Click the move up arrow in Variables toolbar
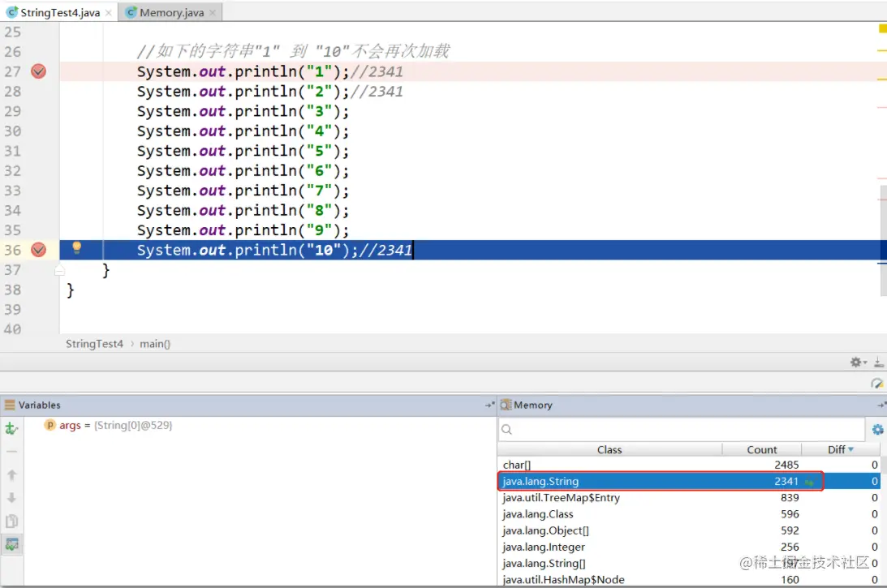Image resolution: width=887 pixels, height=588 pixels. click(x=12, y=475)
